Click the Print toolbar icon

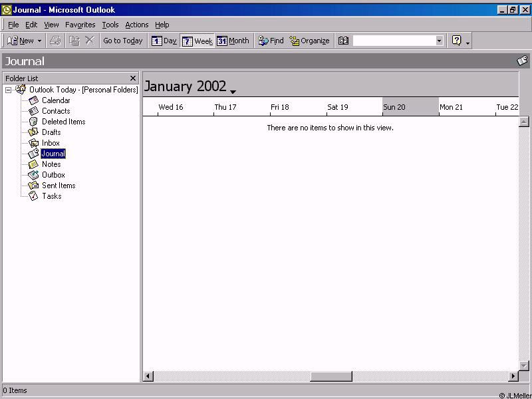click(x=55, y=41)
